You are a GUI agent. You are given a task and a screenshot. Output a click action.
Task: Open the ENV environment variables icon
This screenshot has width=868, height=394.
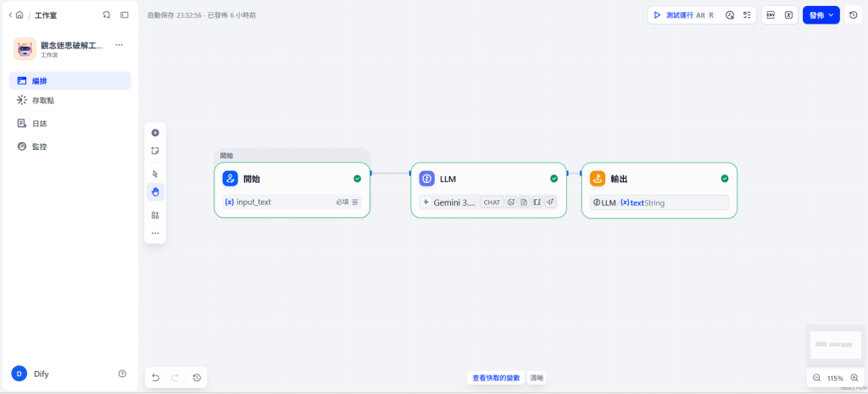coord(771,15)
